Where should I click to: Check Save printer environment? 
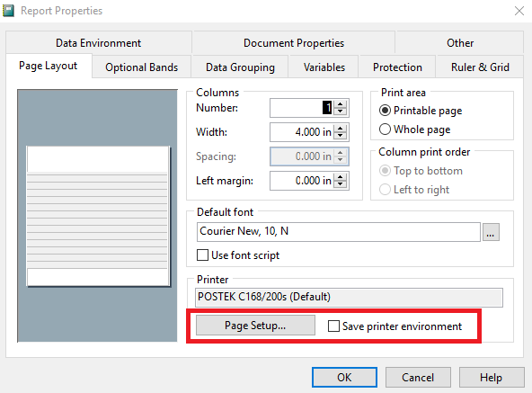[333, 326]
